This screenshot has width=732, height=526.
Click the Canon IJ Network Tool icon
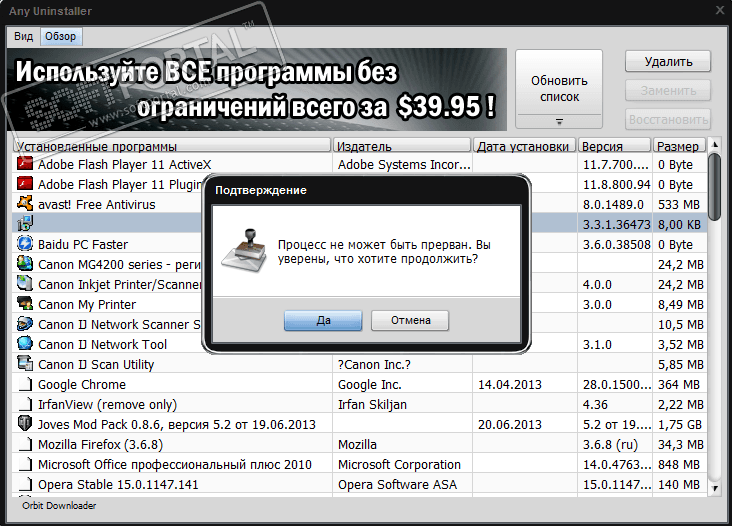coord(25,344)
